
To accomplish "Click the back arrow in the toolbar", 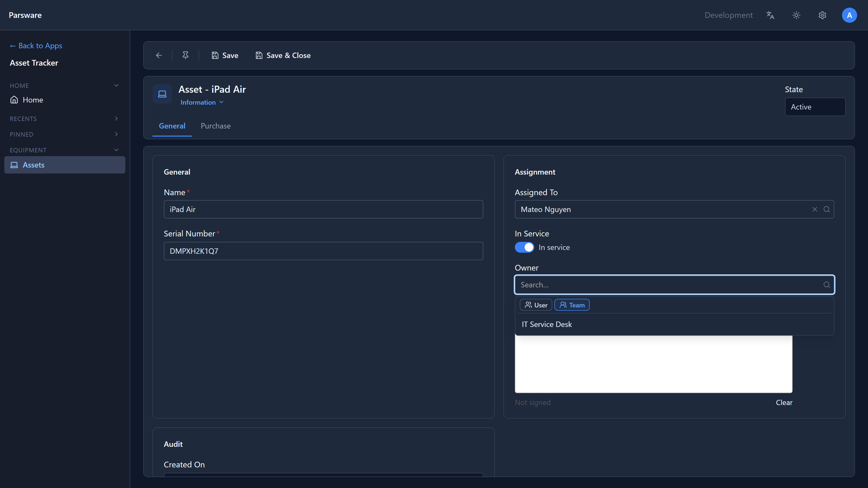I will click(x=159, y=55).
